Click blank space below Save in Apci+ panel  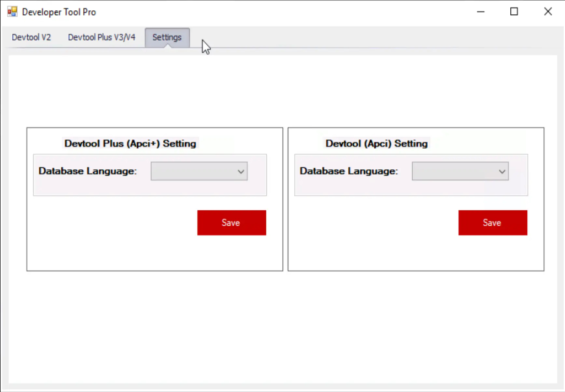coord(231,252)
